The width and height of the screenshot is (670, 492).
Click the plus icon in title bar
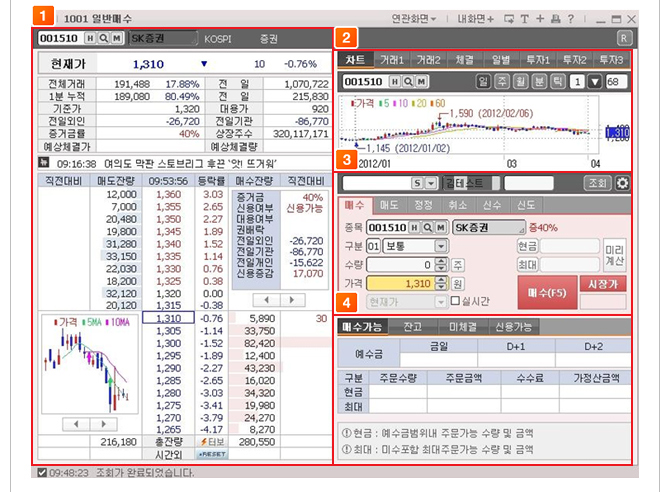540,19
